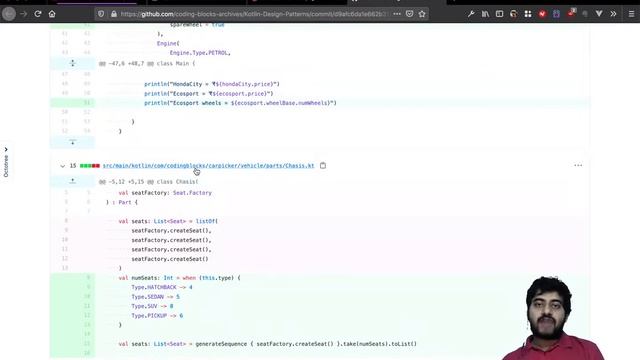This screenshot has height=360, width=640.
Task: Open the tracking protection shield icon
Action: pos(101,14)
